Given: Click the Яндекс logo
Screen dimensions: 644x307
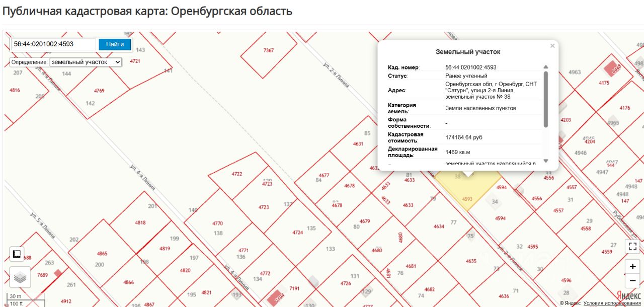Looking at the screenshot, I should click(629, 296).
